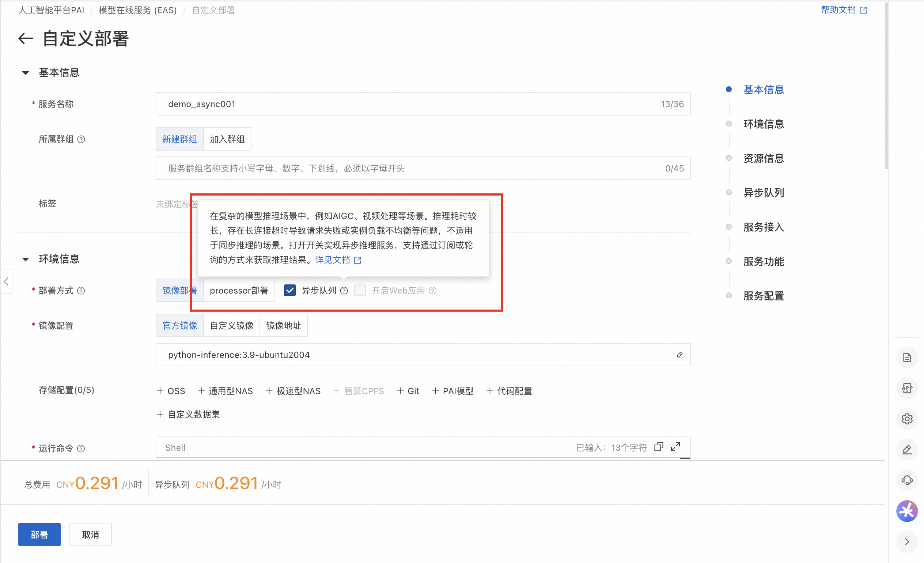Add Git storage configuration
The height and width of the screenshot is (563, 924).
(408, 391)
